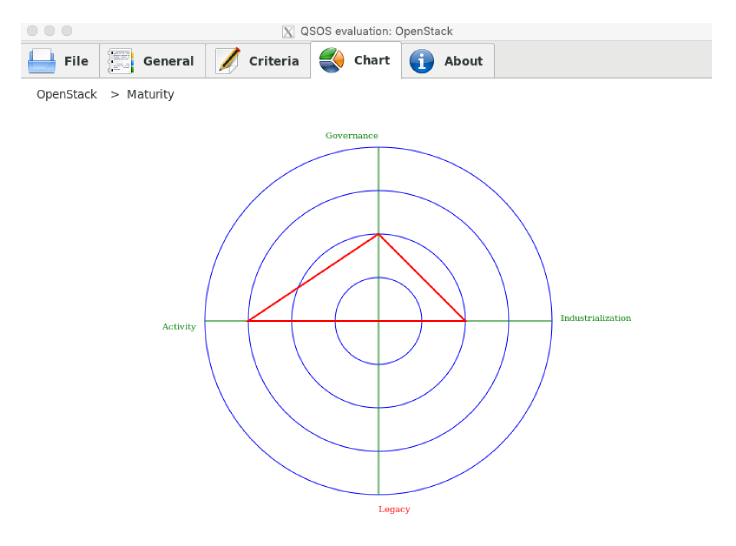Switch to the General tab
The image size is (736, 546).
pos(153,61)
